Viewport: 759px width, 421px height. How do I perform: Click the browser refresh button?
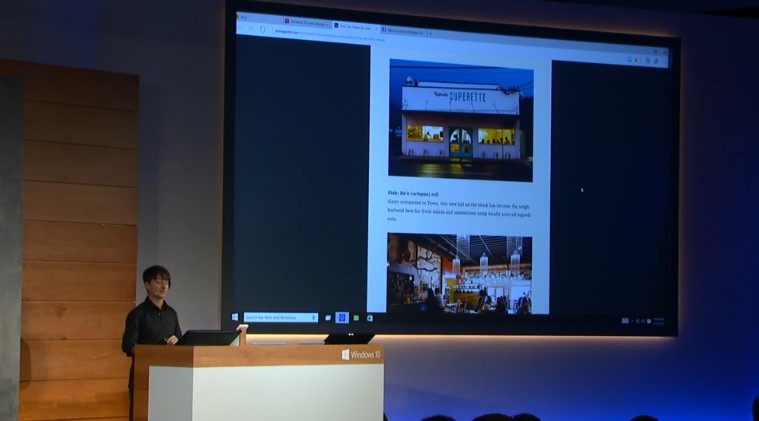pos(262,29)
